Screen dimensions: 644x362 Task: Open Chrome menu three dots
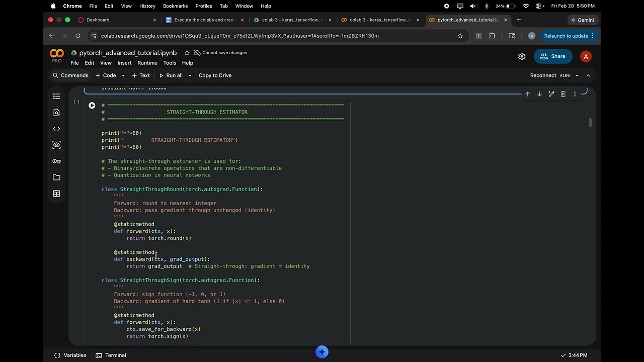point(593,36)
